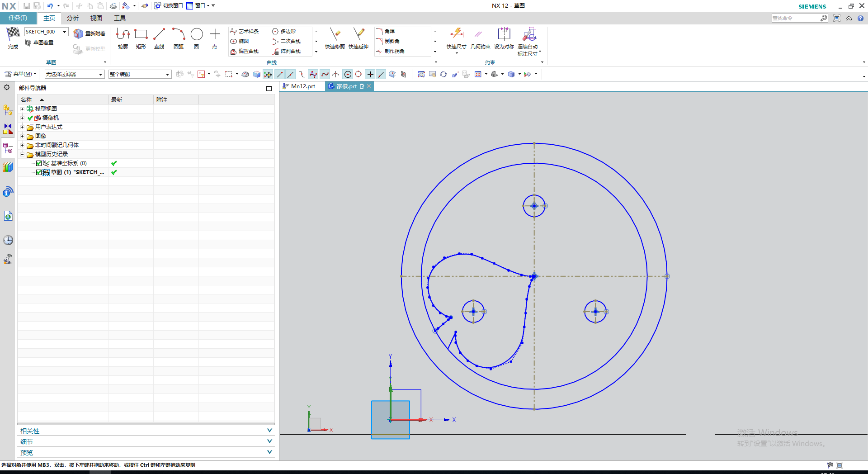This screenshot has width=868, height=474.
Task: Open the History clock sidebar tab
Action: (x=8, y=240)
